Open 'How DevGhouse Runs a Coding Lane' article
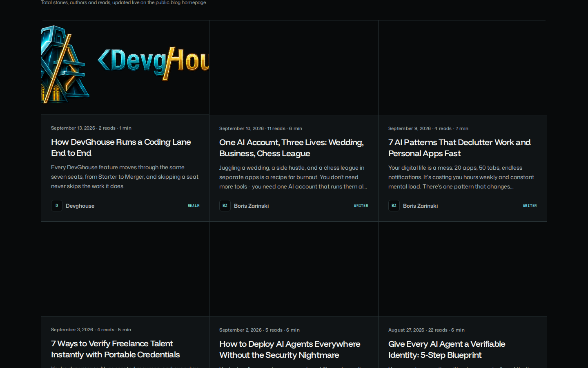Screen dimensions: 588x368 pyautogui.click(x=121, y=147)
